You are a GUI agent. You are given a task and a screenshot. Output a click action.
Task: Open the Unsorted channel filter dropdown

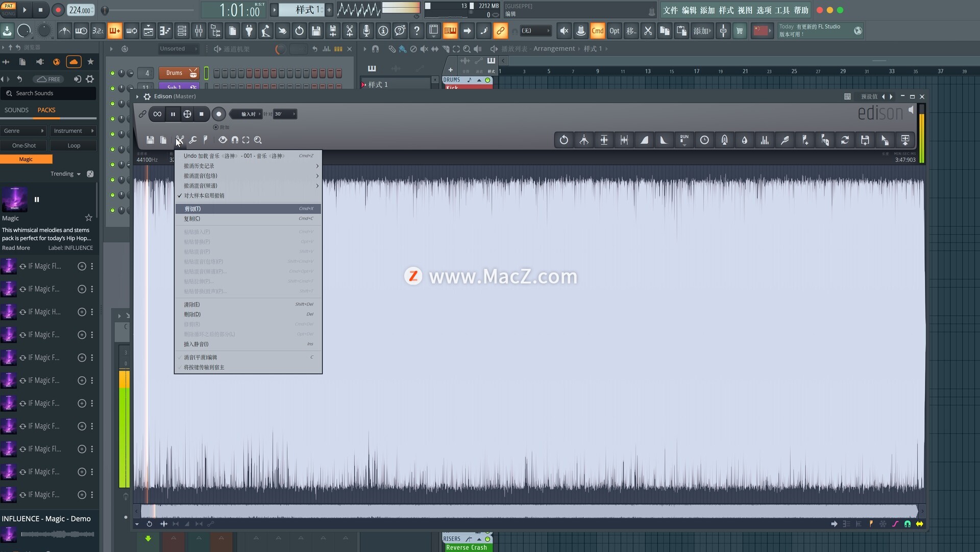178,49
